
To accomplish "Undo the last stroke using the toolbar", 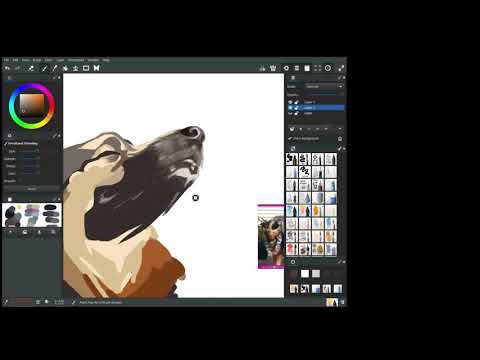I will tap(7, 68).
